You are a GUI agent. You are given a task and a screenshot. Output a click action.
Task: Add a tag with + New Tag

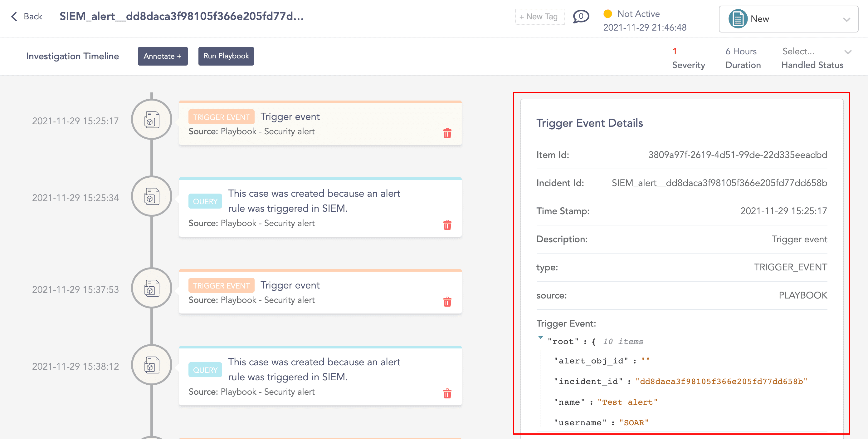coord(539,17)
